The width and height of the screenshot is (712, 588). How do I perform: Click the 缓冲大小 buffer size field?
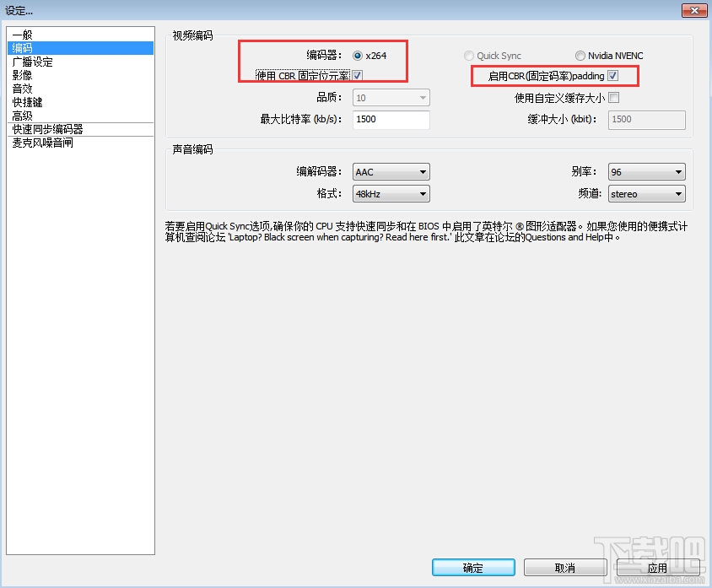(646, 119)
